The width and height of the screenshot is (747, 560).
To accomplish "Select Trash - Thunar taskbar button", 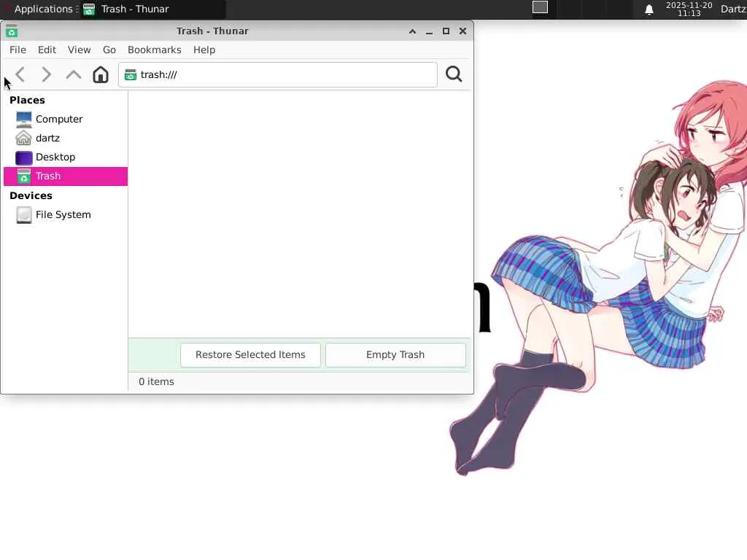I will click(x=152, y=9).
